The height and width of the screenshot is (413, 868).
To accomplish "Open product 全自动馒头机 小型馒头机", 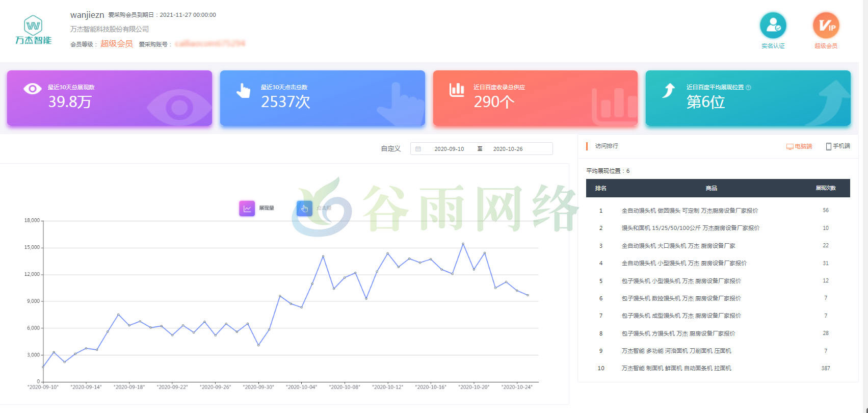I will 684,263.
